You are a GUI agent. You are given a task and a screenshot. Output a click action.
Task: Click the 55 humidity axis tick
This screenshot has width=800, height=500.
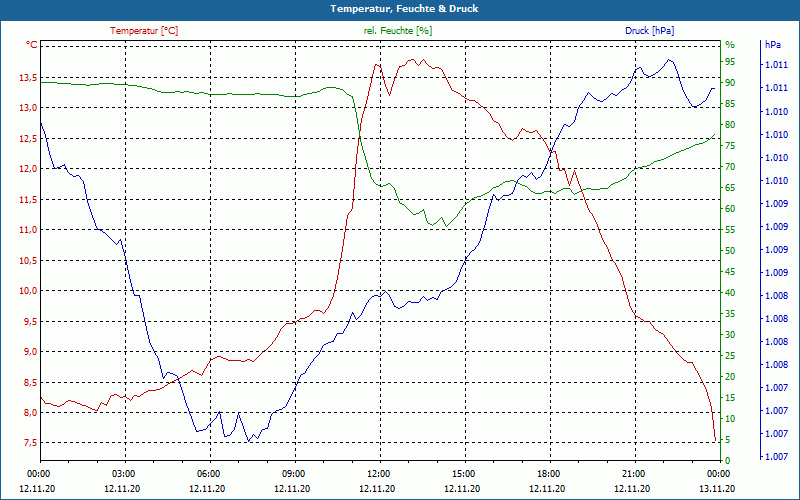click(730, 230)
